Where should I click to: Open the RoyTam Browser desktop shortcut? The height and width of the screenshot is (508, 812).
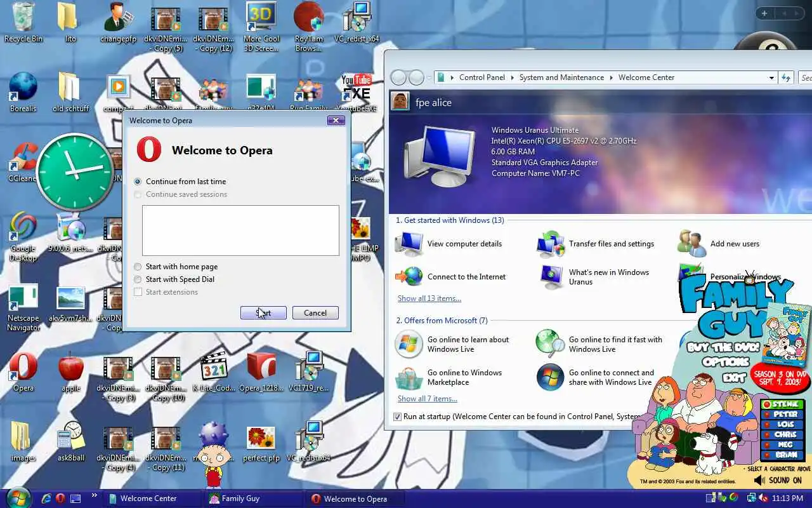[x=309, y=27]
